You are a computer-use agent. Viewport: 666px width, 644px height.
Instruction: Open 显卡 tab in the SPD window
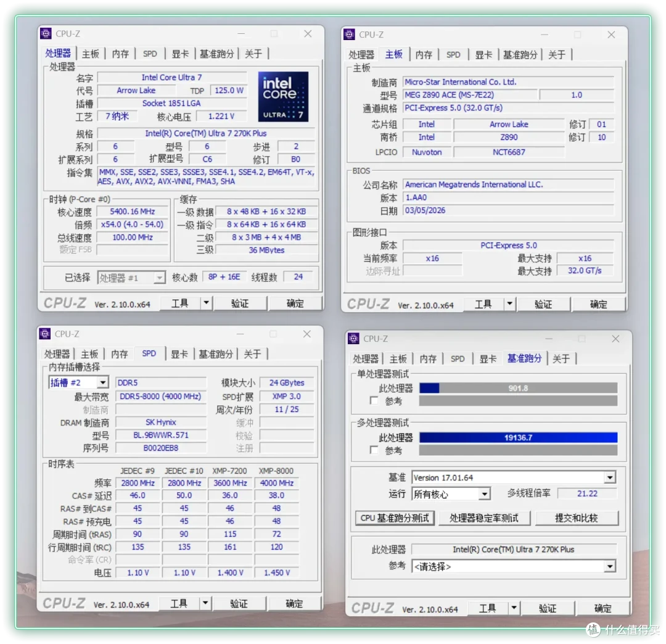[179, 354]
